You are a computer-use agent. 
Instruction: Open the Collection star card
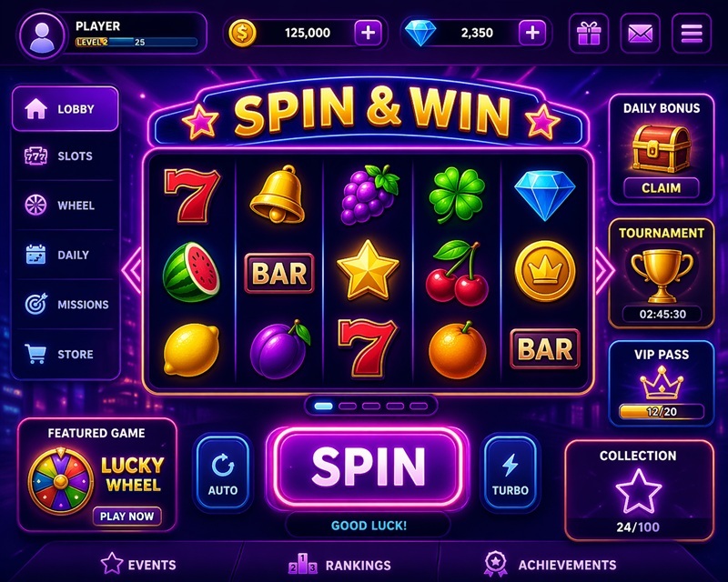639,490
